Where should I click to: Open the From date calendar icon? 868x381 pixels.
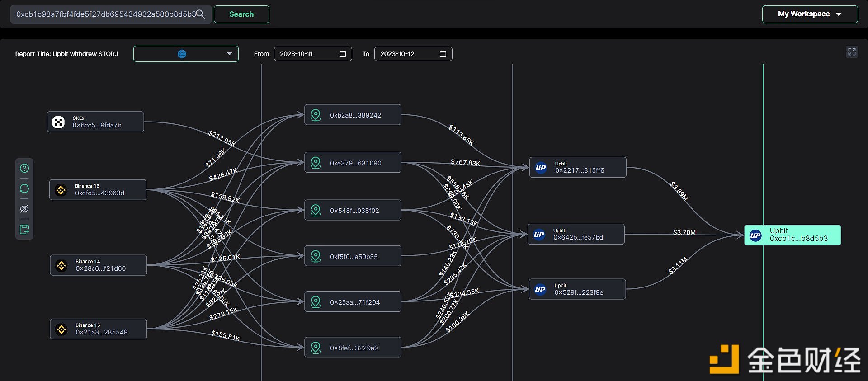[343, 54]
